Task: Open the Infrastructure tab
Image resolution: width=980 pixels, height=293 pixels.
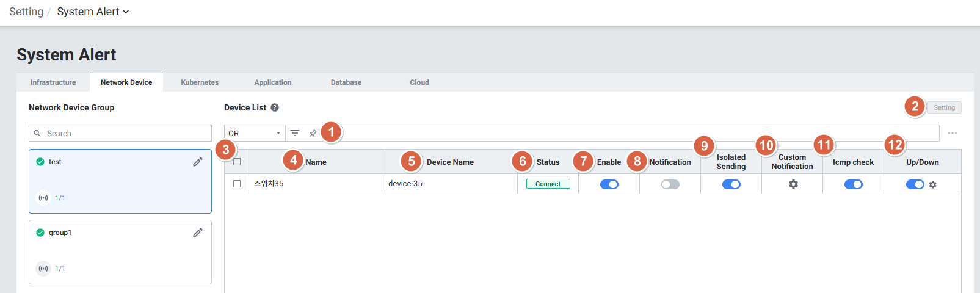Action: 53,82
